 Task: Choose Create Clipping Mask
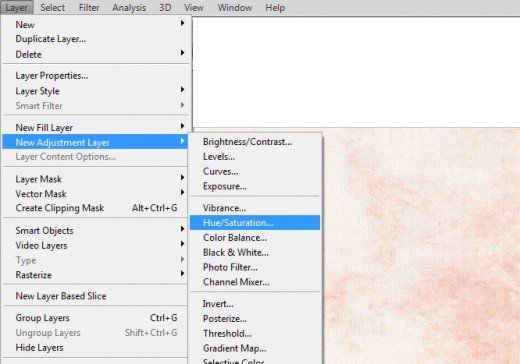coord(95,208)
